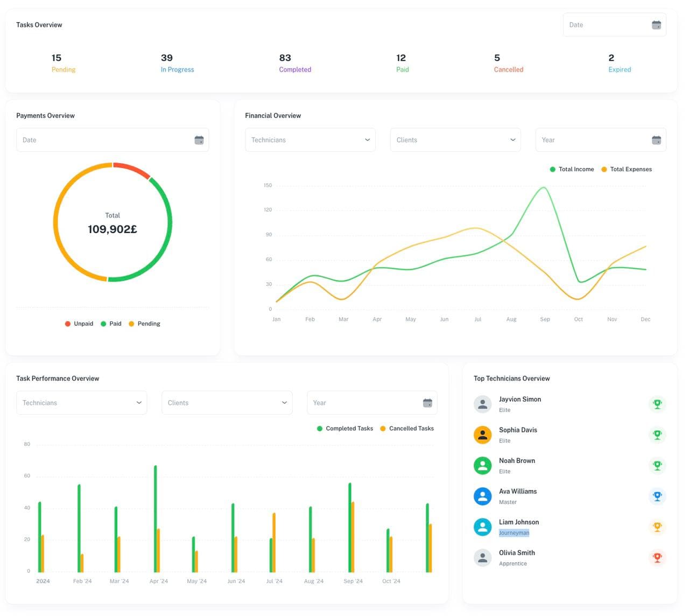Viewport: 689px width, 616px height.
Task: Click the Jul '24 cancelled tasks bar
Action: [274, 542]
